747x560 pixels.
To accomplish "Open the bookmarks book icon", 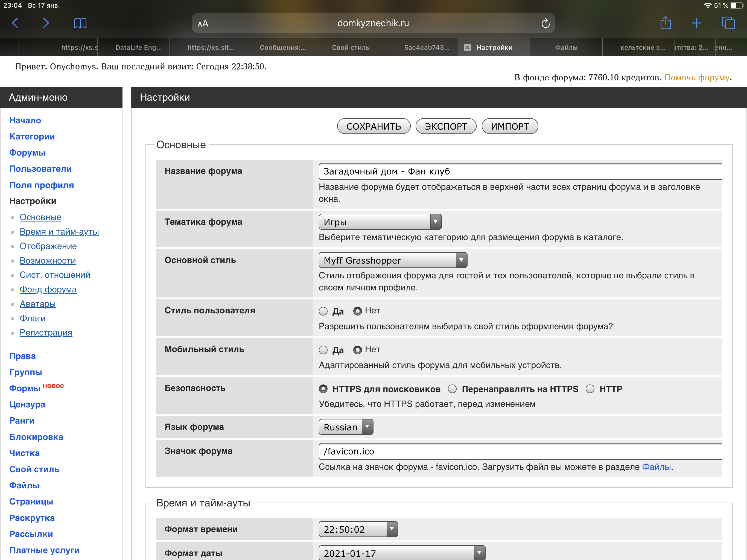I will point(80,23).
